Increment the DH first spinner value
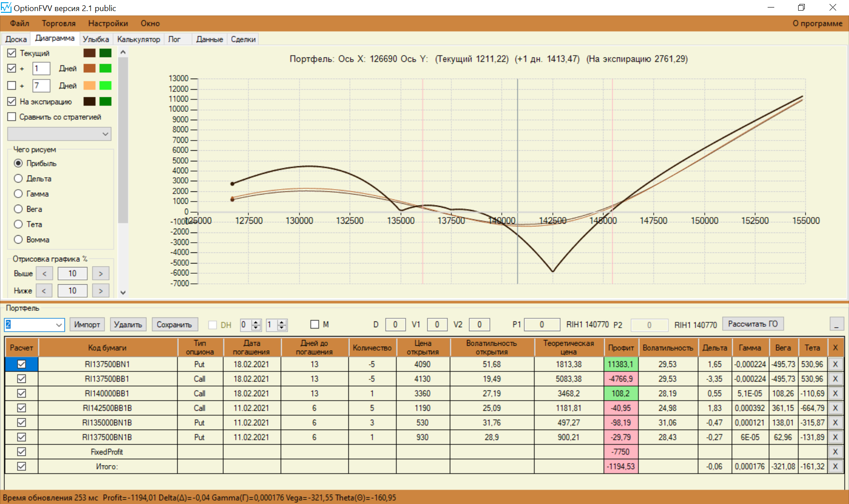Screen dimensions: 849x504 [x=256, y=322]
